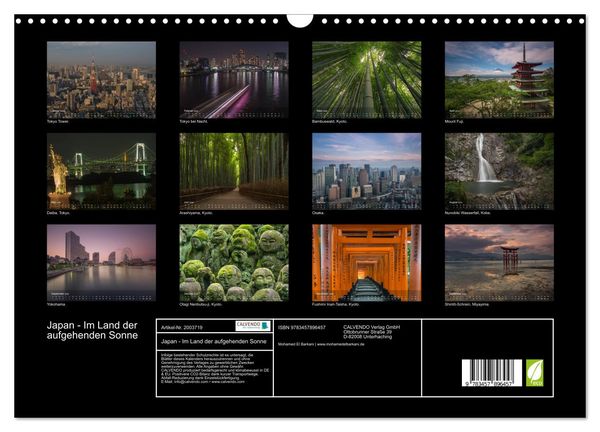The image size is (600, 432).
Task: Click the Daiba, Tokyo caption
Action: (x=58, y=213)
